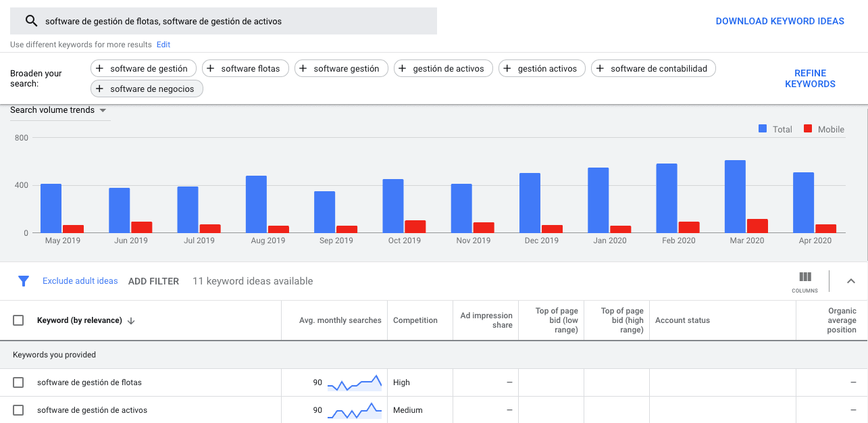868x423 pixels.
Task: Click the search magnifier icon
Action: coord(31,21)
